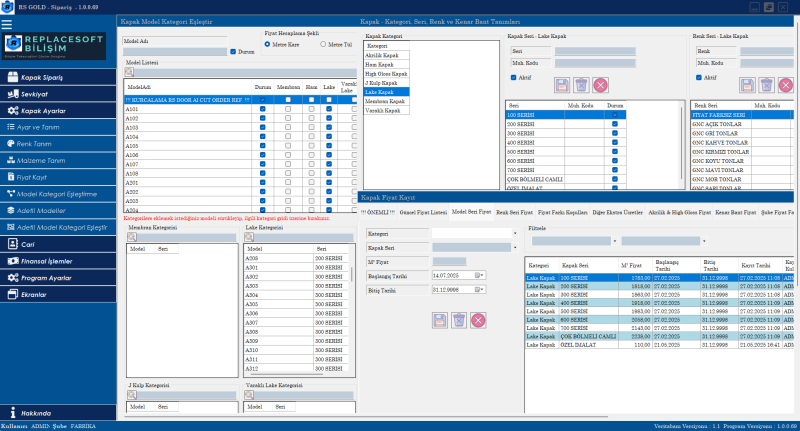Switch to the Renk Seri Fiyat tab
Viewport: 800px width, 431px height.
tap(514, 212)
